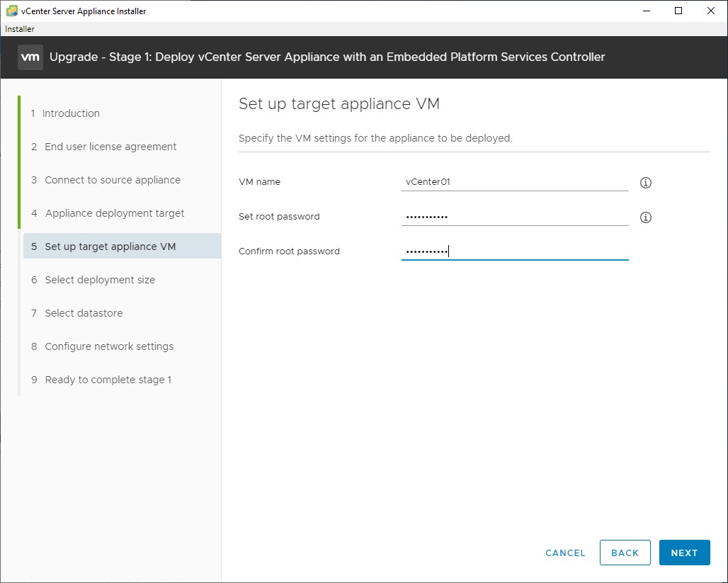Screen dimensions: 728x583
Task: Click the installer app icon in title bar
Action: pyautogui.click(x=11, y=11)
